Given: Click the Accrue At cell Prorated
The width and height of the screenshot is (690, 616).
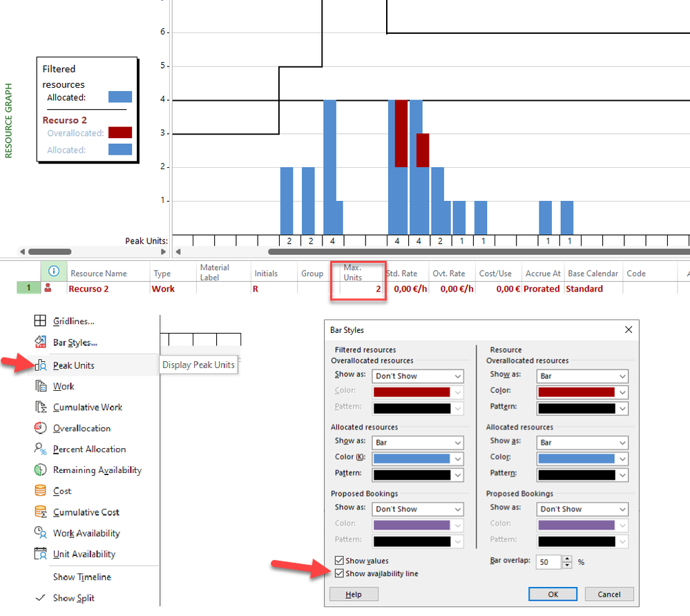Looking at the screenshot, I should click(x=542, y=289).
